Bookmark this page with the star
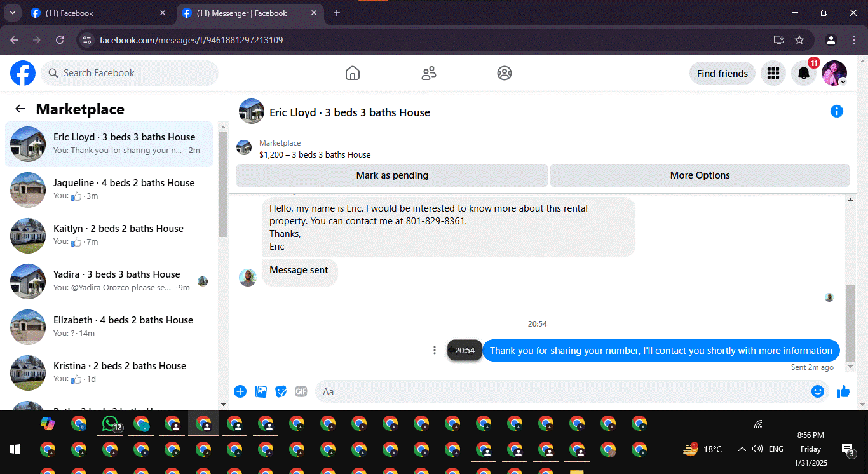 tap(799, 40)
